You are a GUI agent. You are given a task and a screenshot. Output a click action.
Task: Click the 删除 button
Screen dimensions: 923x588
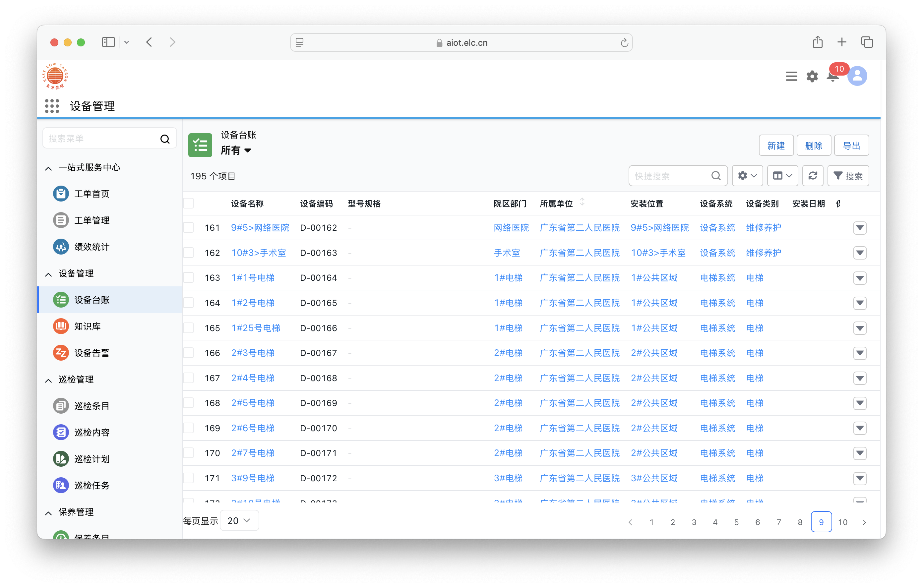[814, 145]
